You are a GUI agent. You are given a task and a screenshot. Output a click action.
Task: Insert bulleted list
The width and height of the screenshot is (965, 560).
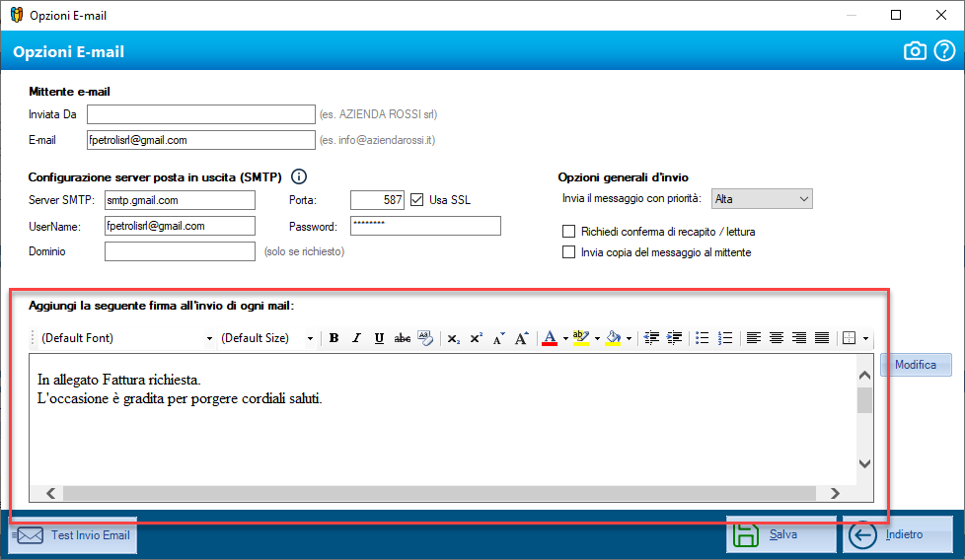(x=703, y=338)
